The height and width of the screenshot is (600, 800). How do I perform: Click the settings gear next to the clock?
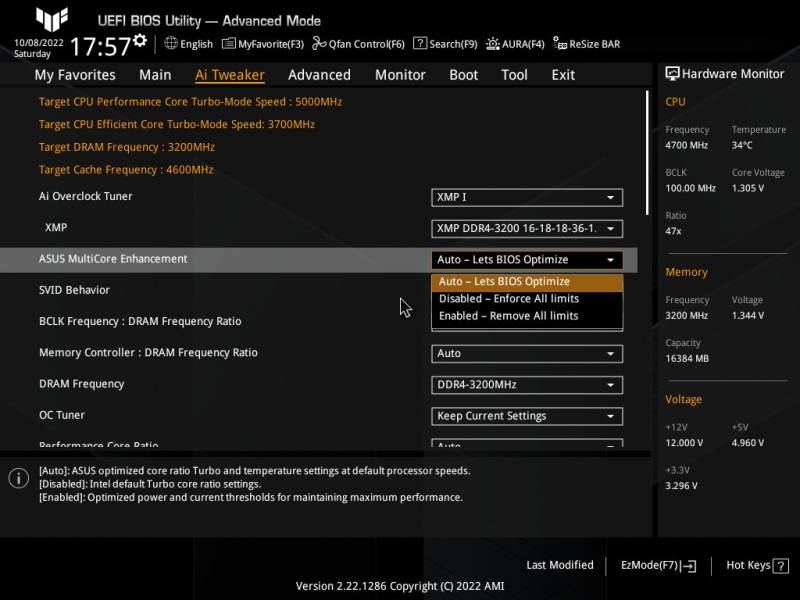[140, 40]
